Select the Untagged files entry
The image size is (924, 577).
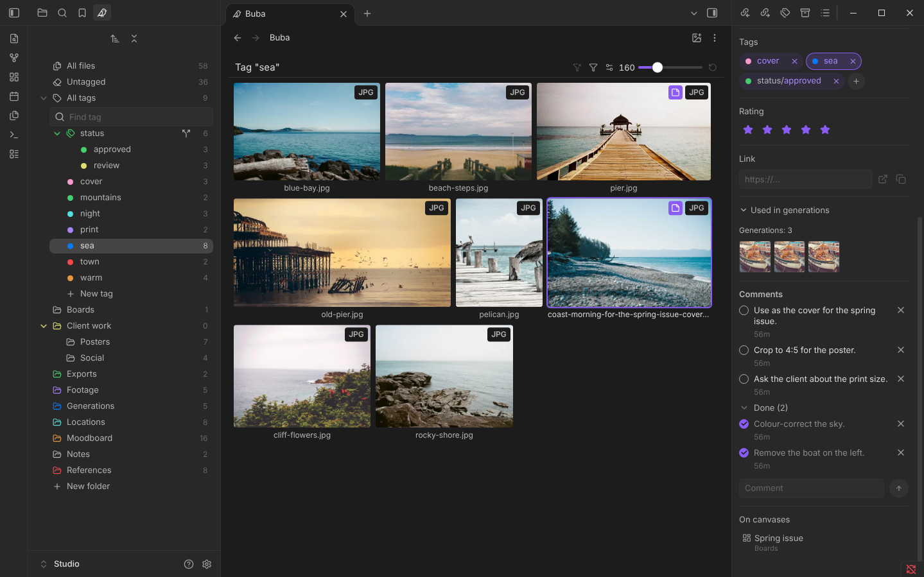tap(131, 82)
